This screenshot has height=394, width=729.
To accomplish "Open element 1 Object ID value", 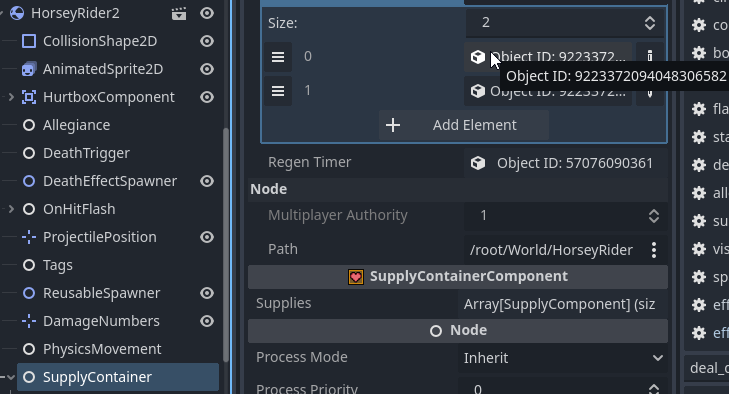I will pos(549,91).
